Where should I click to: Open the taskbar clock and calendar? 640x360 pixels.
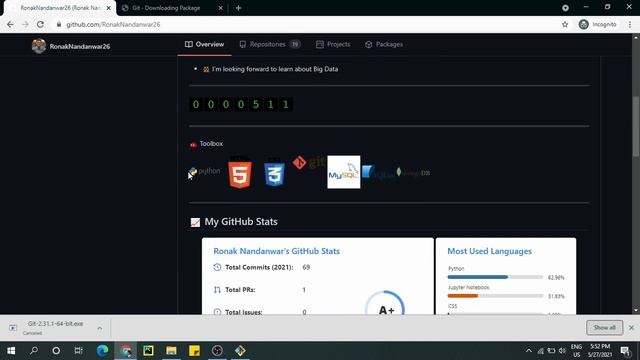pyautogui.click(x=600, y=351)
